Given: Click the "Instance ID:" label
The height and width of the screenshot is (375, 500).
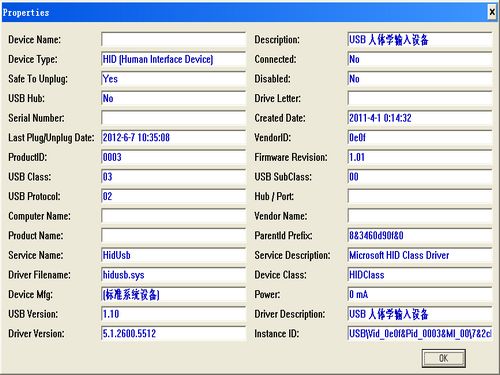Looking at the screenshot, I should [277, 334].
